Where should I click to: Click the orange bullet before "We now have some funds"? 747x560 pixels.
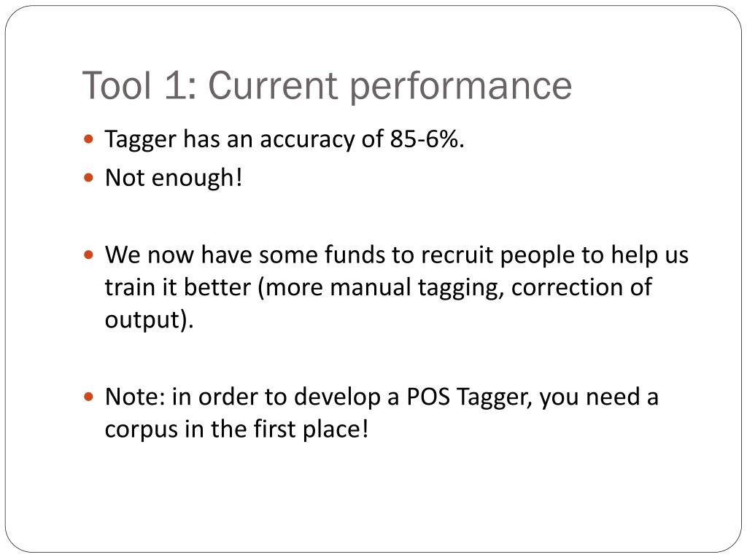(x=88, y=254)
